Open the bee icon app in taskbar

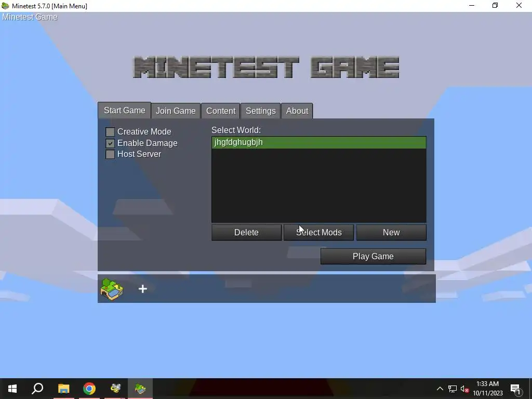[115, 389]
